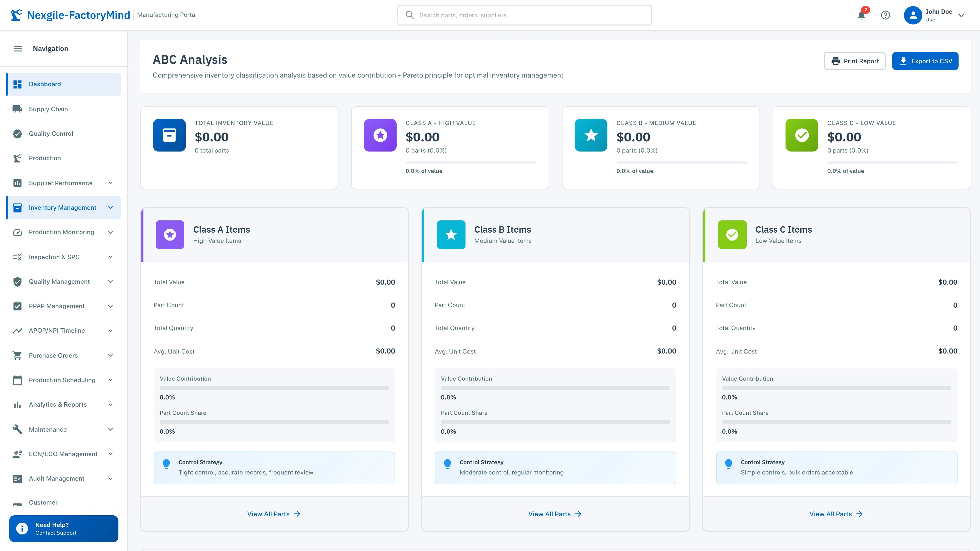Click the search parts input field
This screenshot has height=551, width=980.
click(x=524, y=15)
